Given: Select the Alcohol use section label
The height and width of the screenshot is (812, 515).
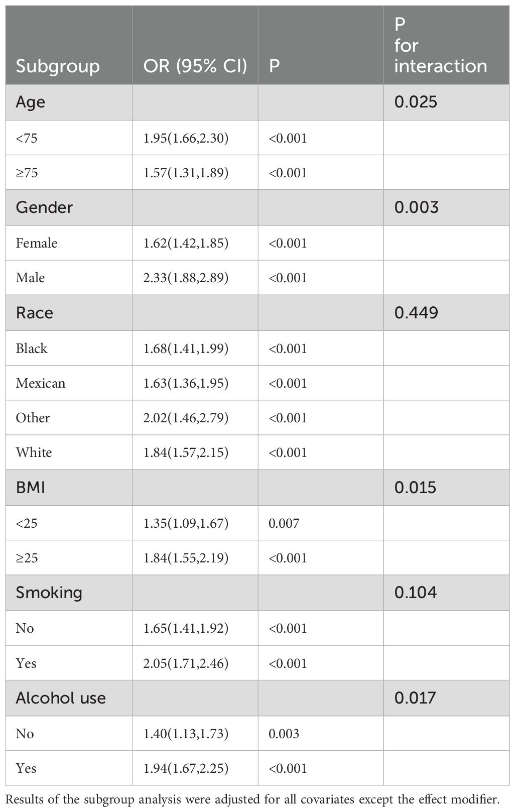Looking at the screenshot, I should (x=61, y=698).
